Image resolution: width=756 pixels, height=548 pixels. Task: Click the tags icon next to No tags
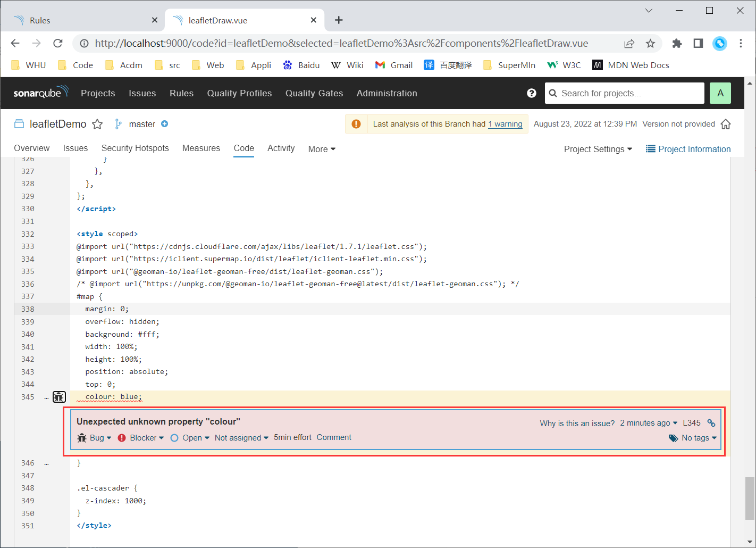(x=673, y=438)
